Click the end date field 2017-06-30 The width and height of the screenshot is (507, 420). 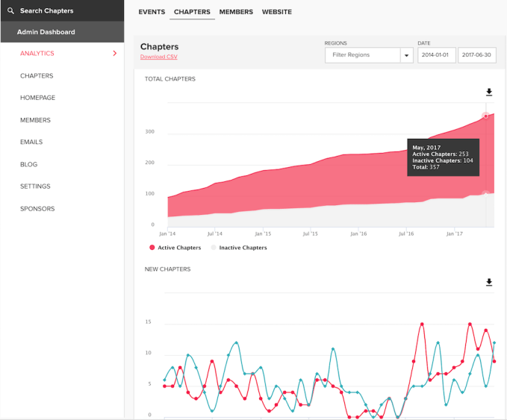(x=476, y=55)
